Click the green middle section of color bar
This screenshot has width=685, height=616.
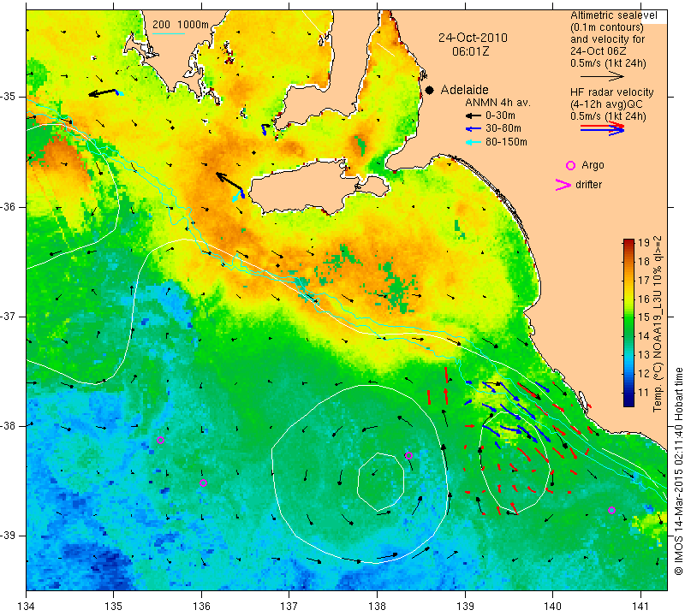(x=628, y=323)
